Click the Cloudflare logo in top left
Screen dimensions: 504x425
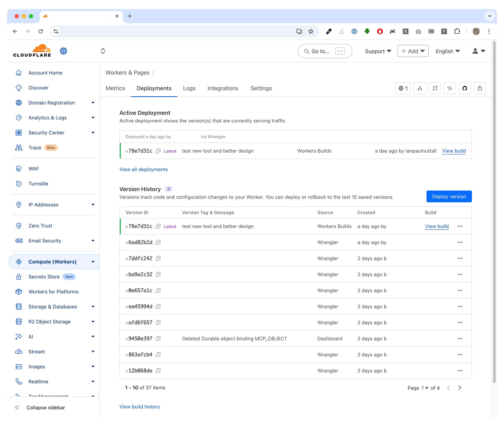pos(32,51)
